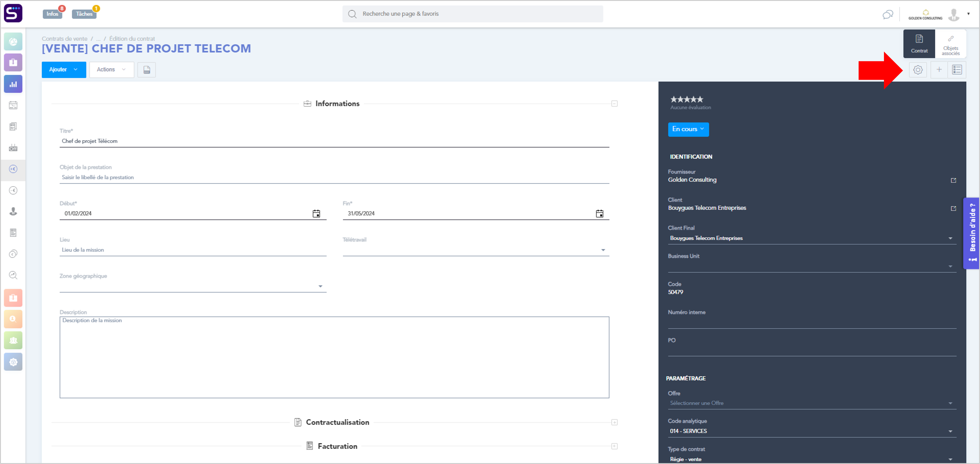Click the breadcrumb ellipsis link
This screenshot has width=980, height=464.
pyautogui.click(x=98, y=39)
